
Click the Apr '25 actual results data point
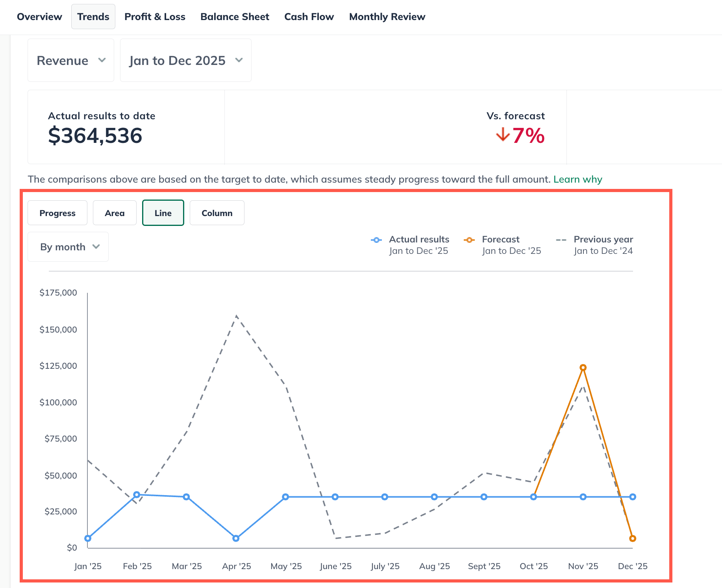coord(236,538)
